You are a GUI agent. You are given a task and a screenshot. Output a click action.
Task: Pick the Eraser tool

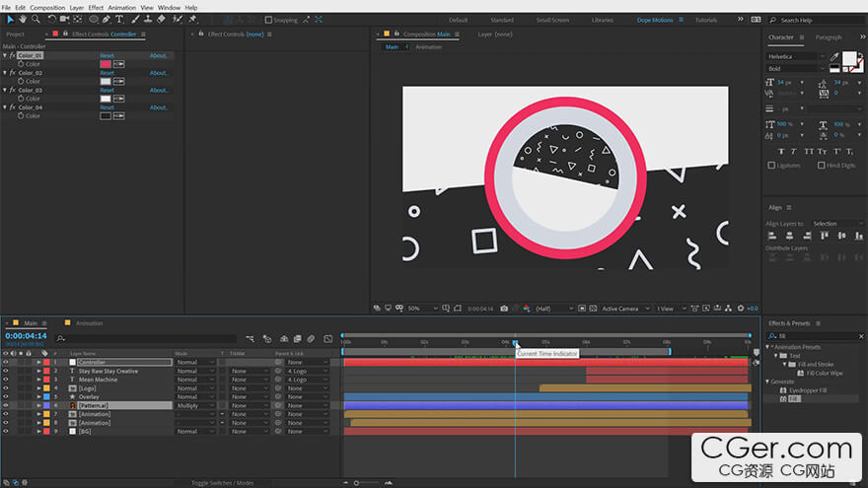161,19
